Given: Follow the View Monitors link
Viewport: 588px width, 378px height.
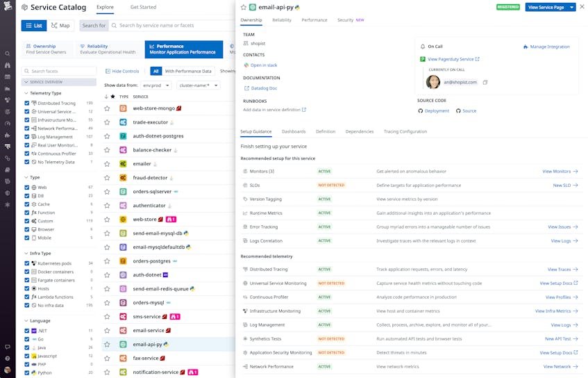Looking at the screenshot, I should pyautogui.click(x=560, y=172).
